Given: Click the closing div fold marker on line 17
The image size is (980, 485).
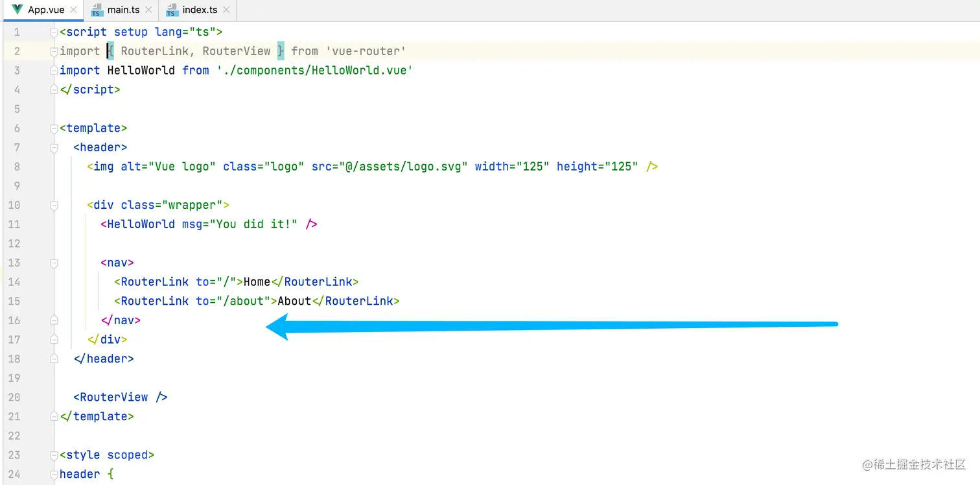Looking at the screenshot, I should point(54,339).
